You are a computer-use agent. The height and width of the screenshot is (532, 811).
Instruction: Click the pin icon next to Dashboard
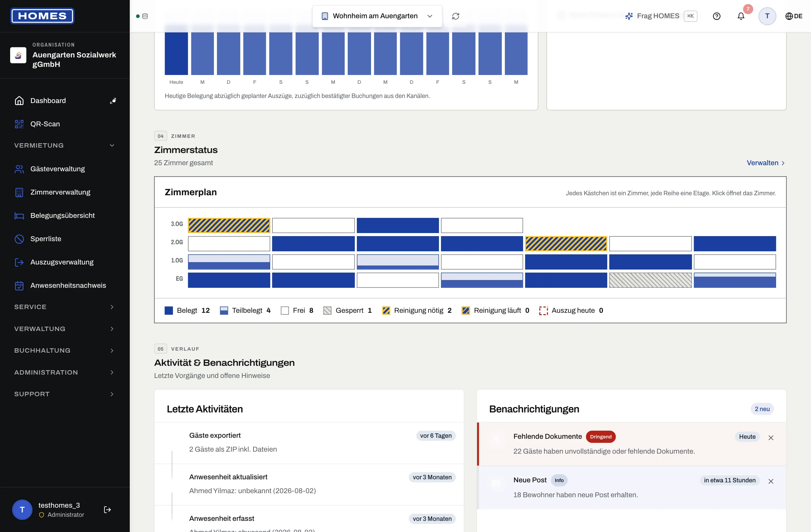pos(113,100)
